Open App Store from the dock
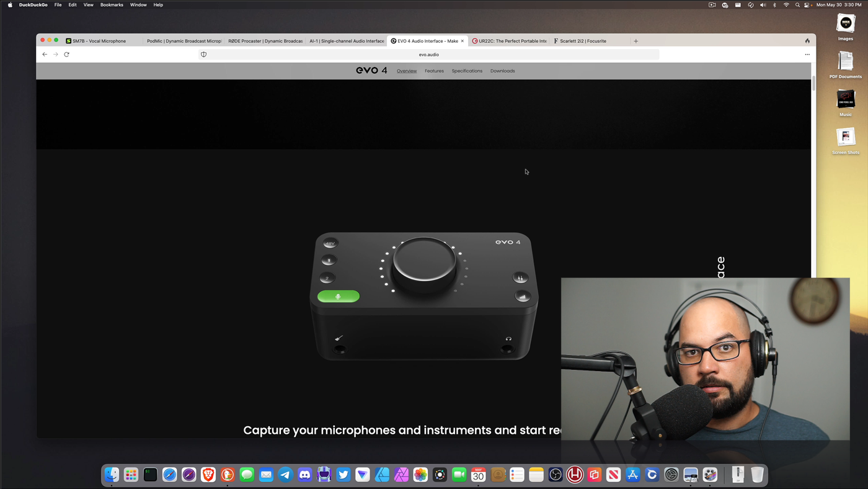 632,475
